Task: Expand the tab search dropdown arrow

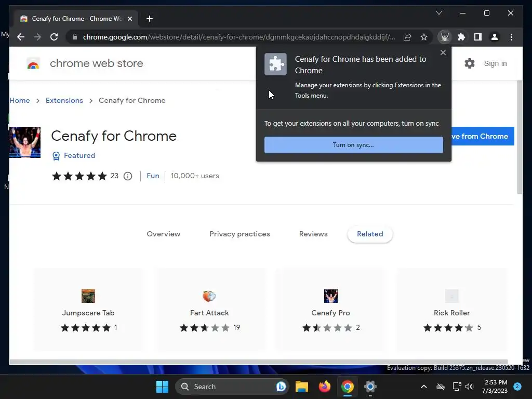Action: click(x=438, y=13)
